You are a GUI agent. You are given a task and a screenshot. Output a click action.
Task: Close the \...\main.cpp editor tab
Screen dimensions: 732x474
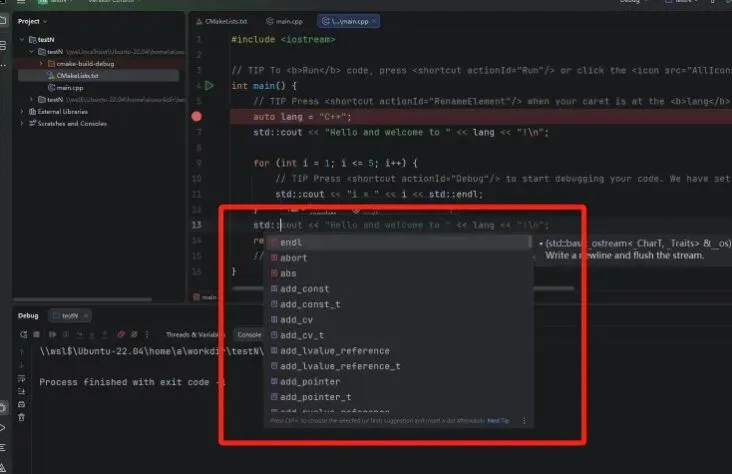click(374, 21)
